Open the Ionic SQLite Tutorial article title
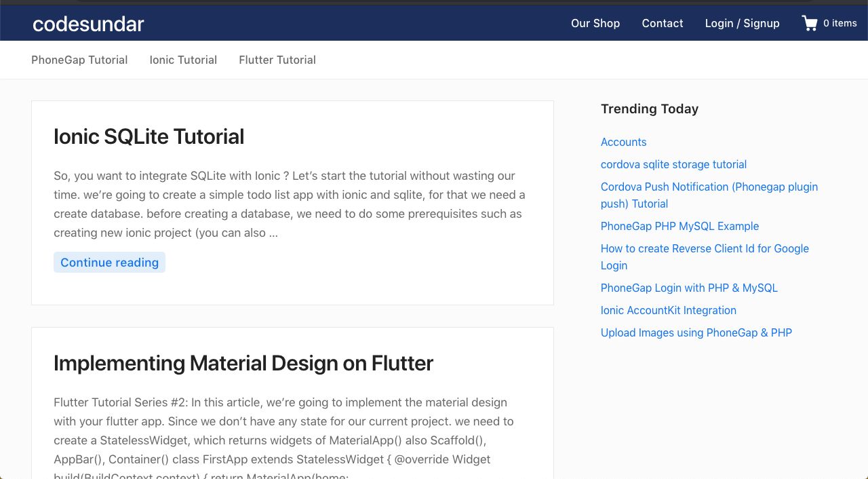 point(149,136)
